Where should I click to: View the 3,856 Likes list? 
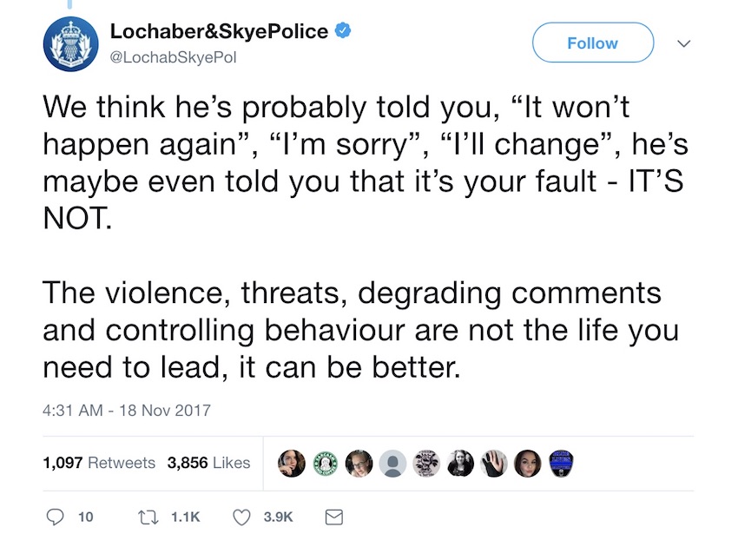coord(208,463)
